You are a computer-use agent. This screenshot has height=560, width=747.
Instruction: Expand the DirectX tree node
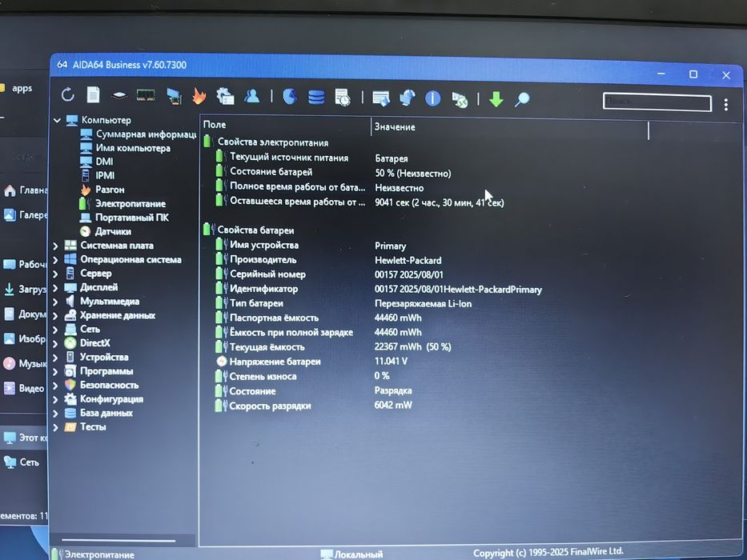point(56,343)
